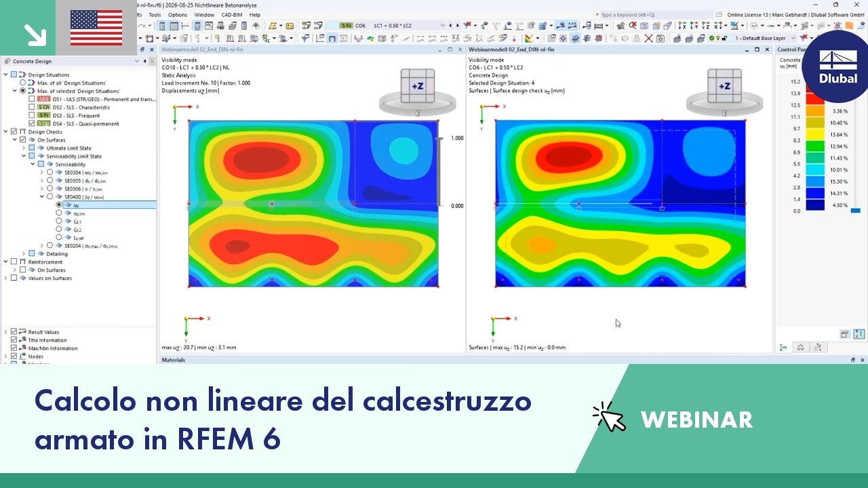Screen dimensions: 868x488
Task: Uncheck DS4 - SLS - Quasi-permanent checkbox
Action: [x=31, y=123]
